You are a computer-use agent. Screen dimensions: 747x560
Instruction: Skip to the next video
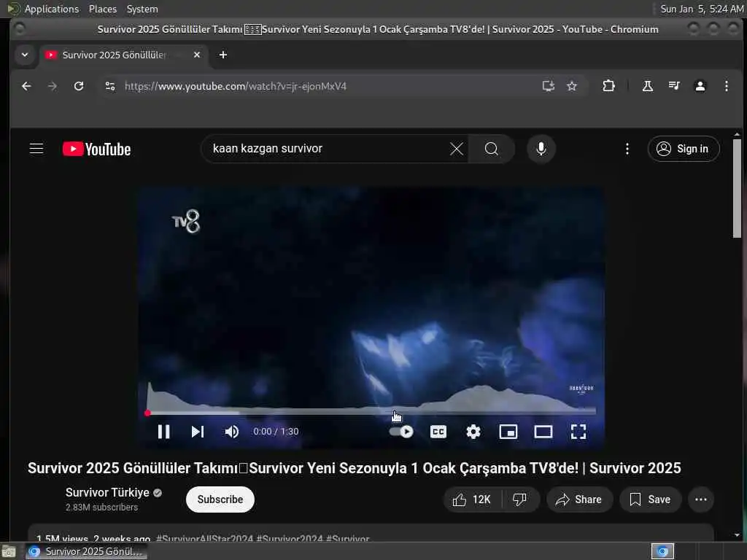(x=197, y=432)
